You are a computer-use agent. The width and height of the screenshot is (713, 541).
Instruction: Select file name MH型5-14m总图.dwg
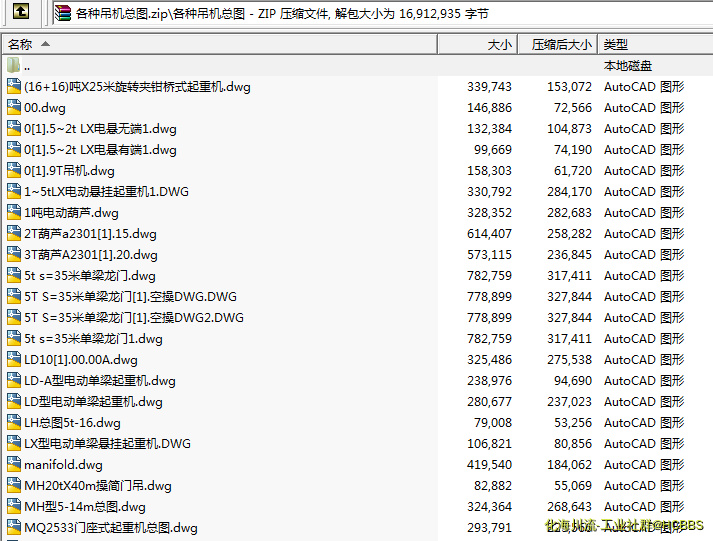(85, 507)
